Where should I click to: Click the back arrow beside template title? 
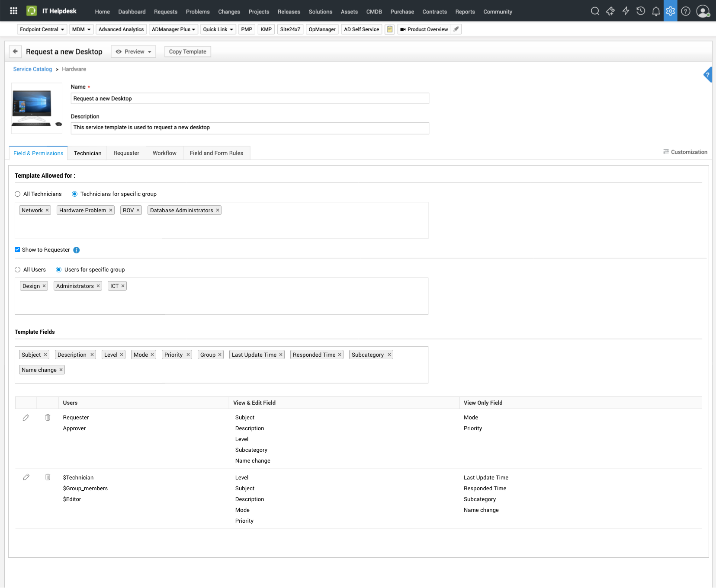click(15, 51)
